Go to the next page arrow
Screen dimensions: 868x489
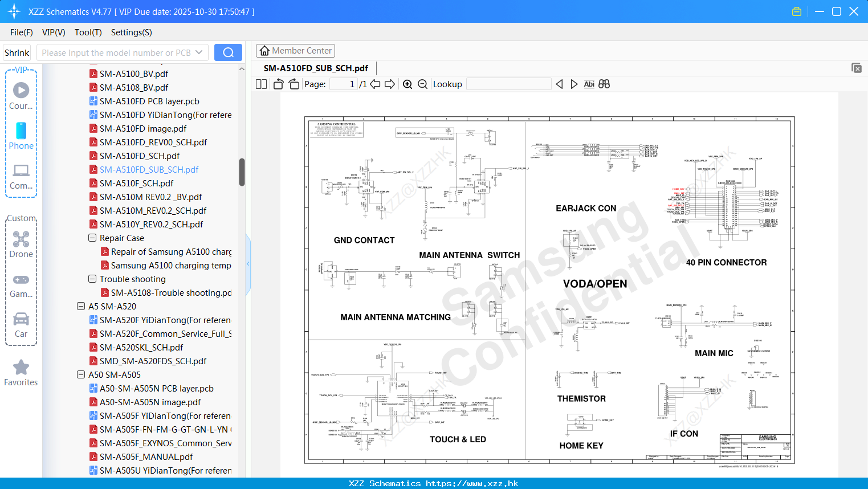click(390, 84)
